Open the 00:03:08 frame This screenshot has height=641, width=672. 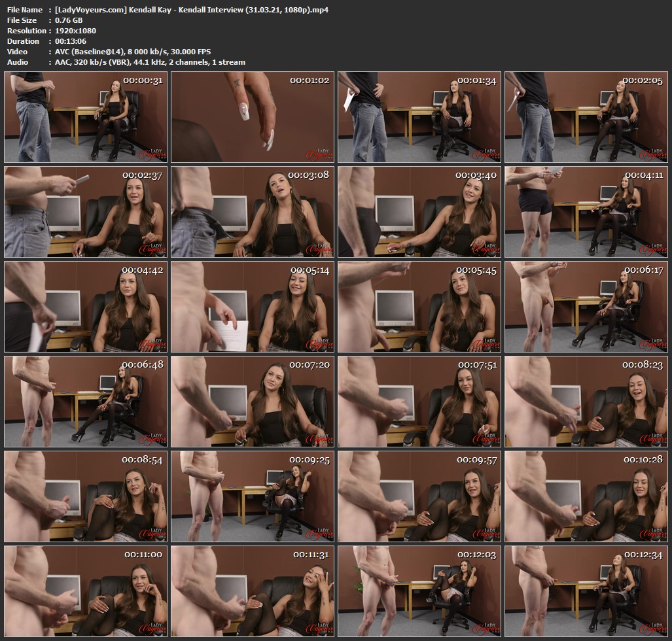[253, 211]
